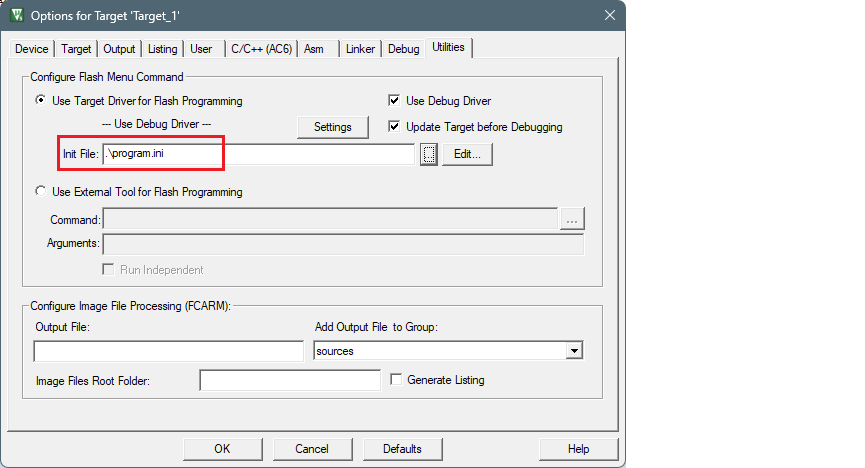The width and height of the screenshot is (865, 468).
Task: Go to the Output tab
Action: 119,49
